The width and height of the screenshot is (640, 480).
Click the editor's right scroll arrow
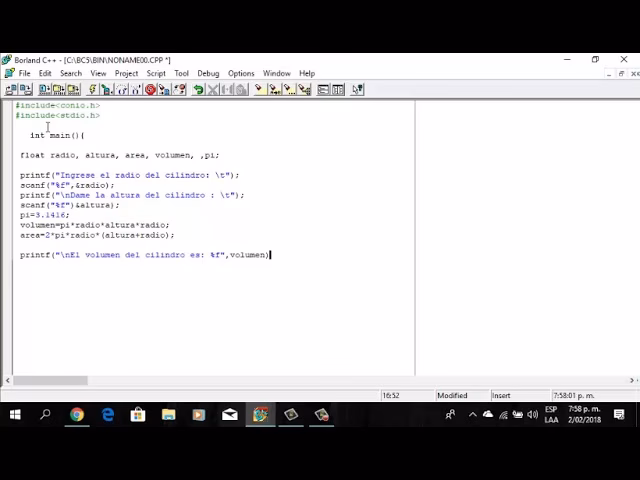pos(632,380)
